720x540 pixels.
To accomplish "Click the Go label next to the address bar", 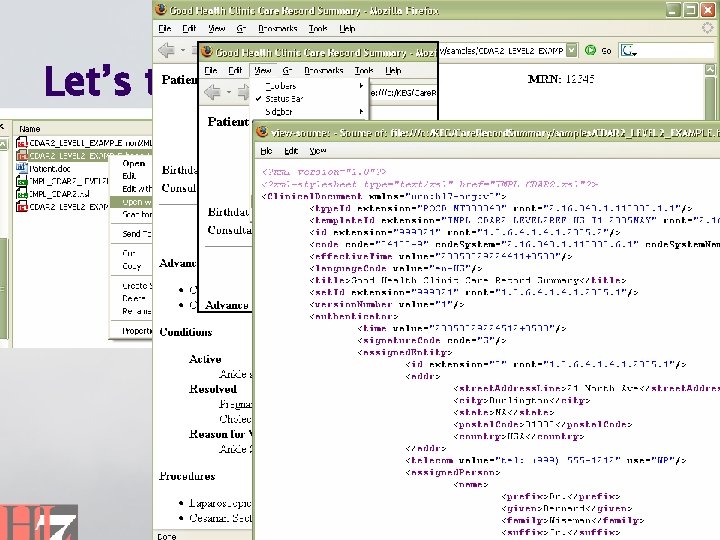I will pyautogui.click(x=606, y=51).
